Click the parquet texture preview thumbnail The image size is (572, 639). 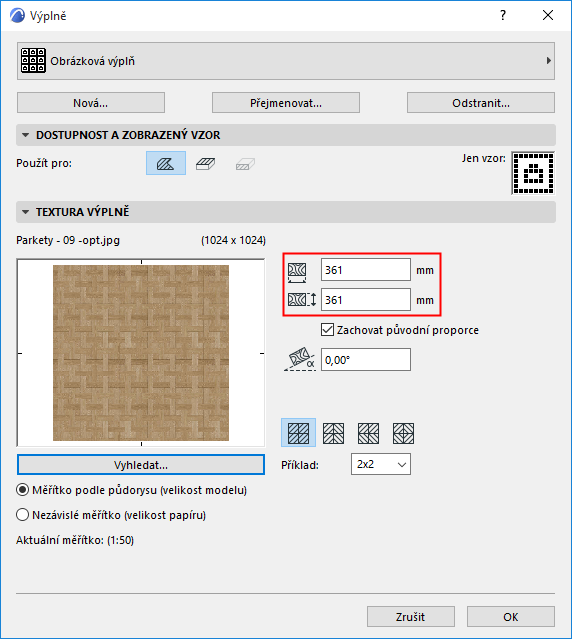pos(141,353)
